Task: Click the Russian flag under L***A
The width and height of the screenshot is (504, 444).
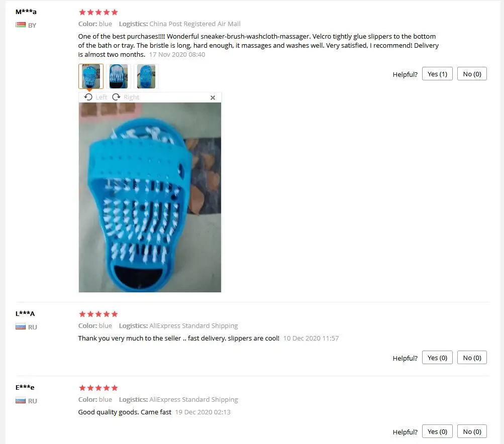Action: (21, 327)
